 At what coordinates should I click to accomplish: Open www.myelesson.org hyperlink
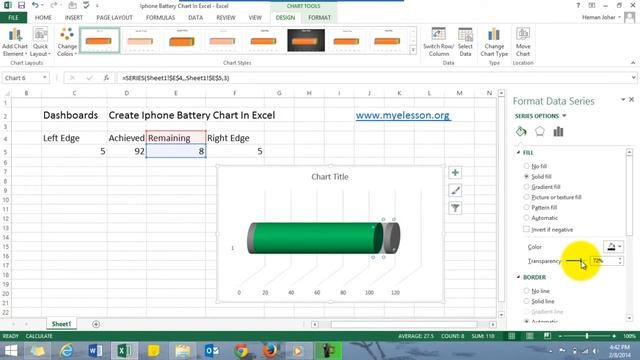click(x=403, y=116)
